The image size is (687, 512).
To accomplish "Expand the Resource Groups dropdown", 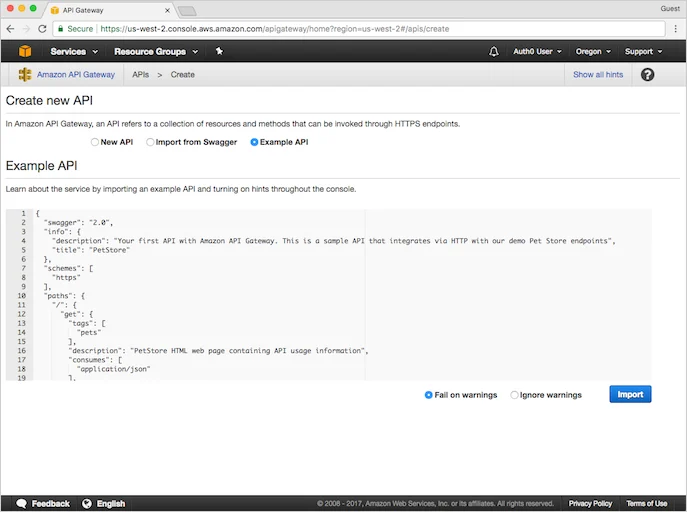I will pos(156,52).
